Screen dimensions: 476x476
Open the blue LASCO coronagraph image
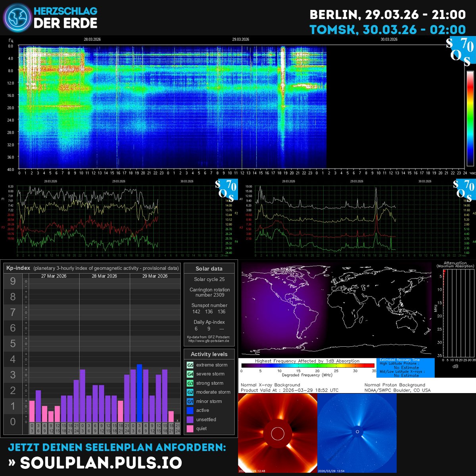[357, 433]
